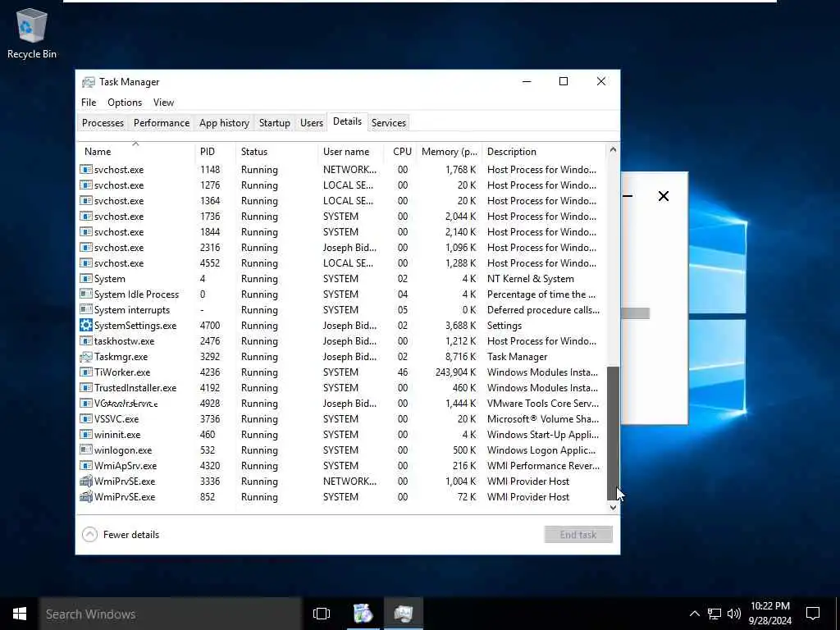The image size is (840, 630).
Task: Click the Task Manager title bar icon
Action: click(89, 82)
